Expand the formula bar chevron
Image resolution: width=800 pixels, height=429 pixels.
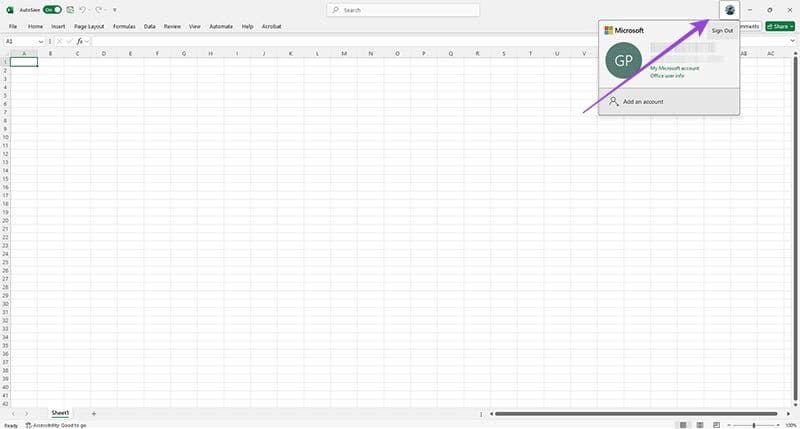click(x=793, y=41)
